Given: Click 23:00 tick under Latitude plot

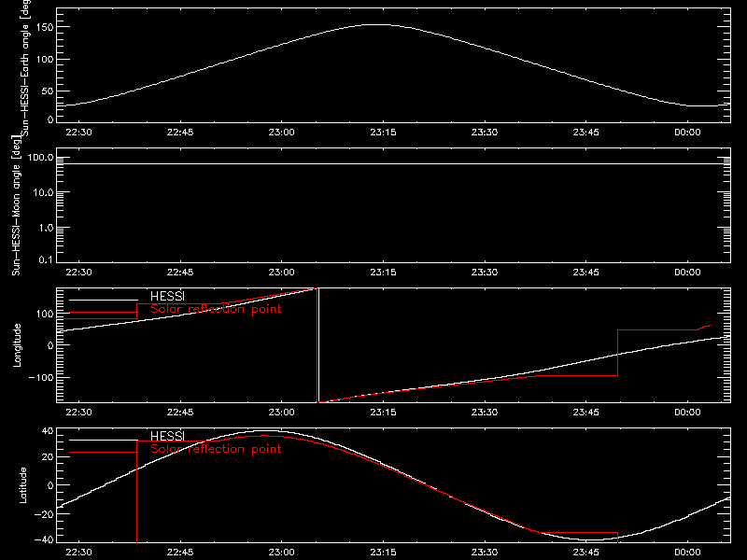Looking at the screenshot, I should coord(282,552).
